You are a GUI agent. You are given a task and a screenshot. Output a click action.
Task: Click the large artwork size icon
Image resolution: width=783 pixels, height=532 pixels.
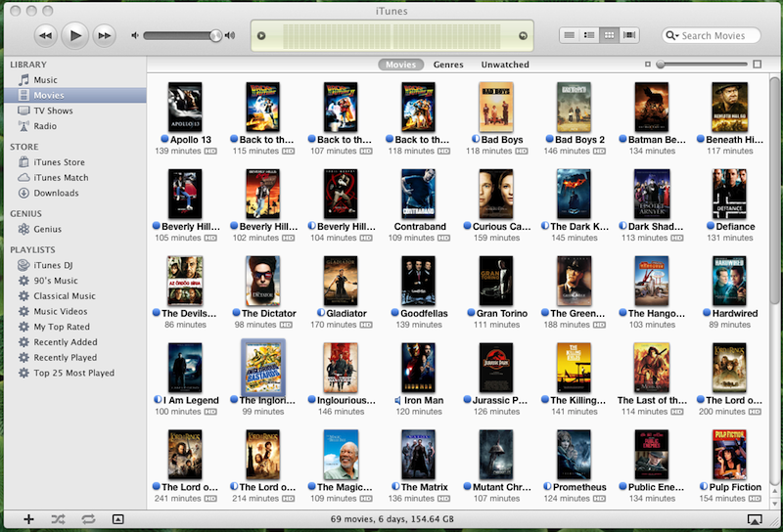pos(757,65)
